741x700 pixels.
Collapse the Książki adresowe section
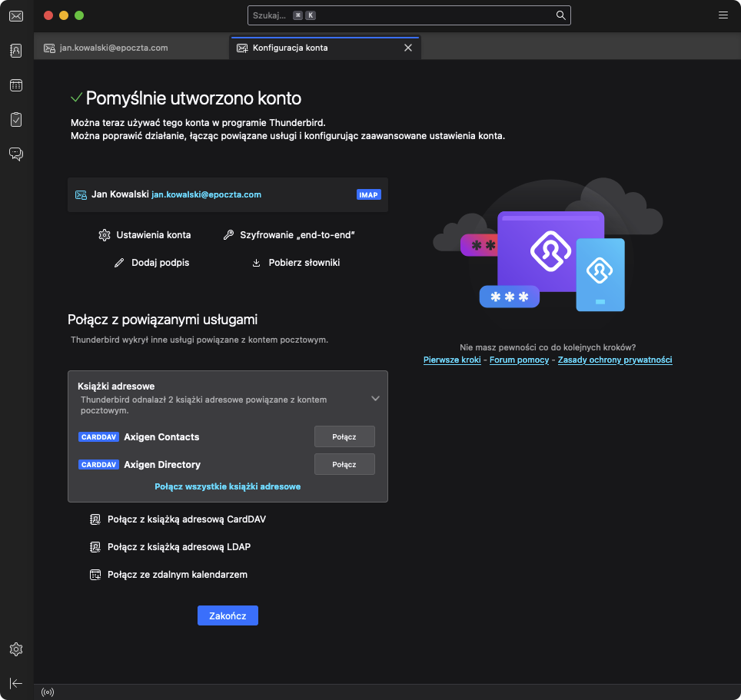click(x=375, y=399)
